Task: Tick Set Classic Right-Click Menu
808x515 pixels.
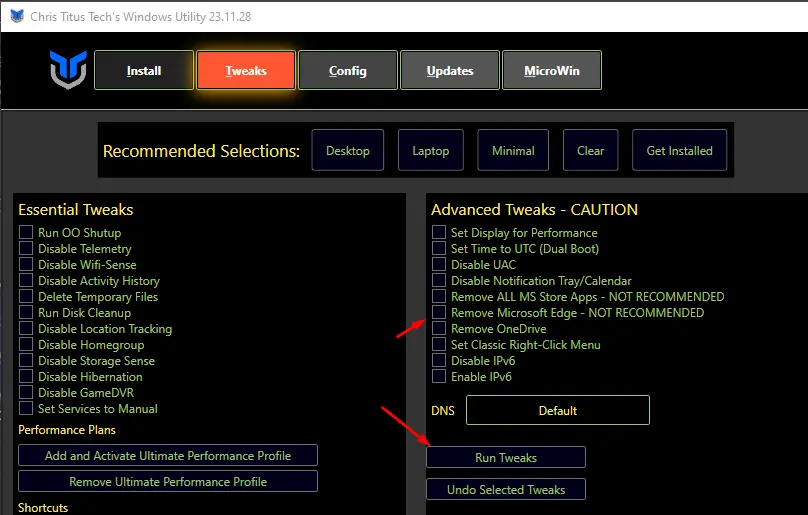Action: pyautogui.click(x=439, y=344)
